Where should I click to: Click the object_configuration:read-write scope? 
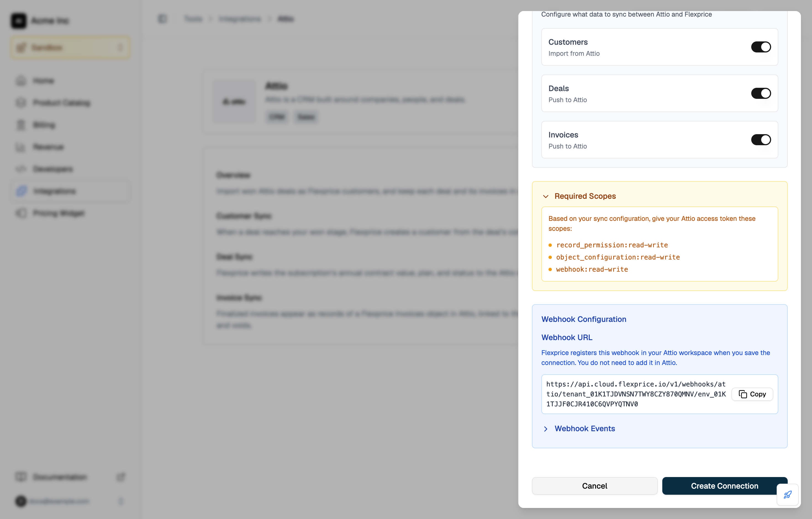pyautogui.click(x=618, y=257)
